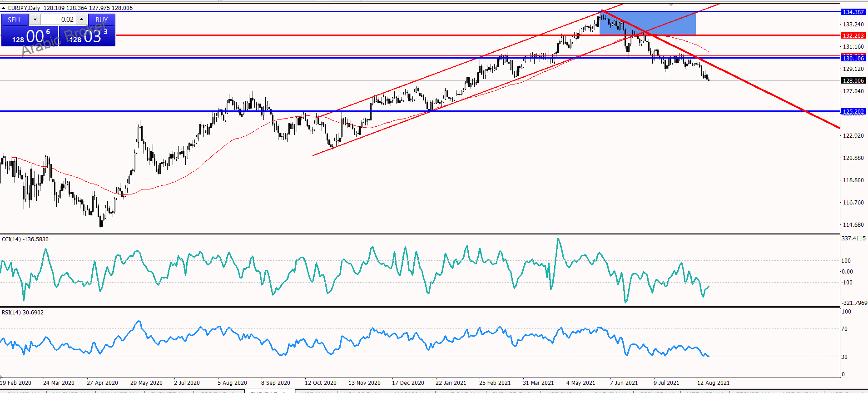The width and height of the screenshot is (868, 393).
Task: Click the CCI(14) -136.5830 indicator label
Action: (x=25, y=239)
